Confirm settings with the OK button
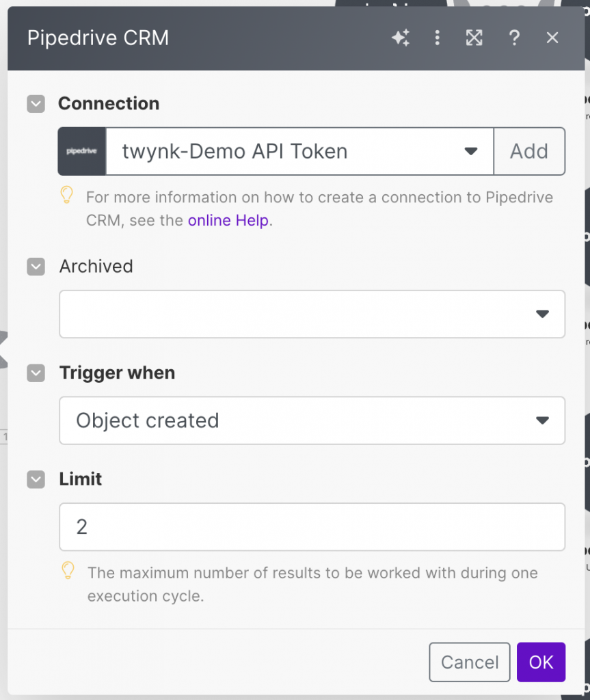 pyautogui.click(x=541, y=662)
